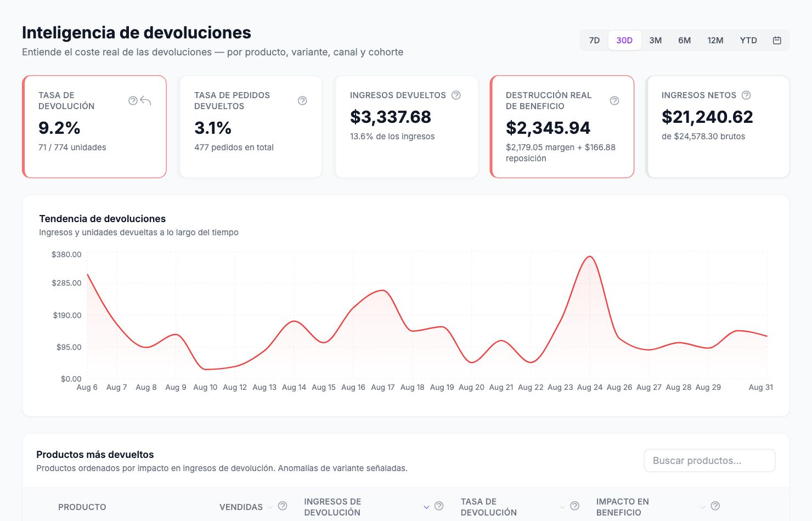Click the 'Productos más devueltos' heading
The height and width of the screenshot is (521, 812).
click(95, 455)
